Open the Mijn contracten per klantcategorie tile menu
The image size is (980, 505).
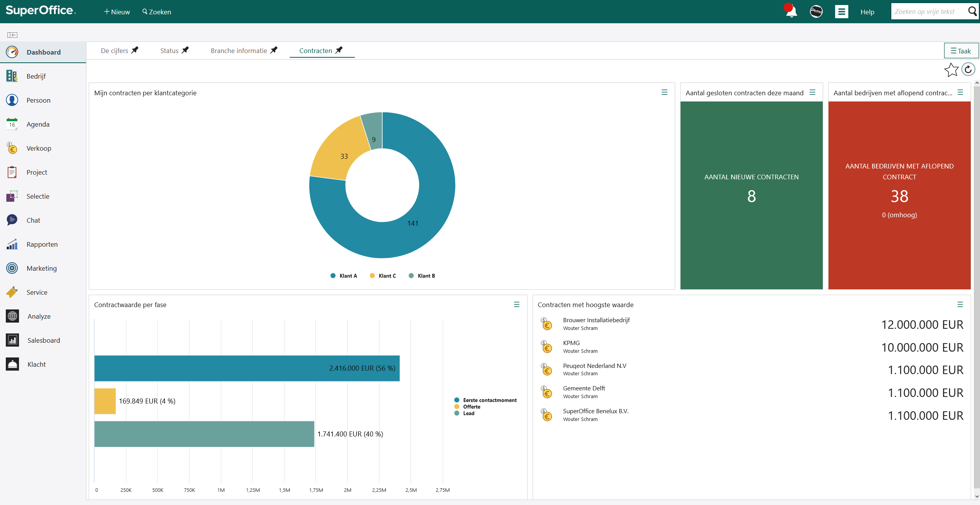664,92
